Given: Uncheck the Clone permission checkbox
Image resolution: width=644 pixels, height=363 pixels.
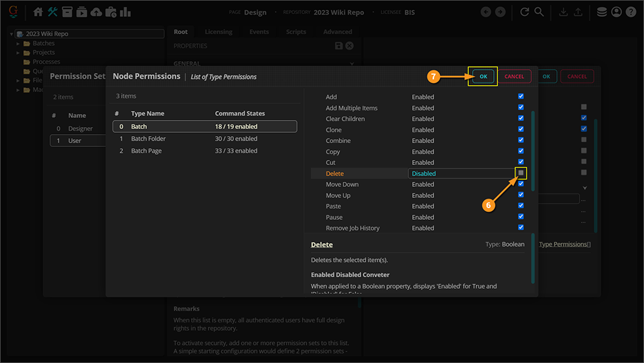Looking at the screenshot, I should [521, 129].
